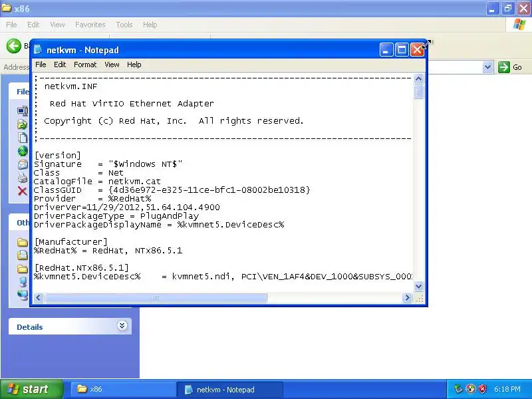Click the Print this file printer icon
The width and height of the screenshot is (532, 399).
pyautogui.click(x=23, y=178)
